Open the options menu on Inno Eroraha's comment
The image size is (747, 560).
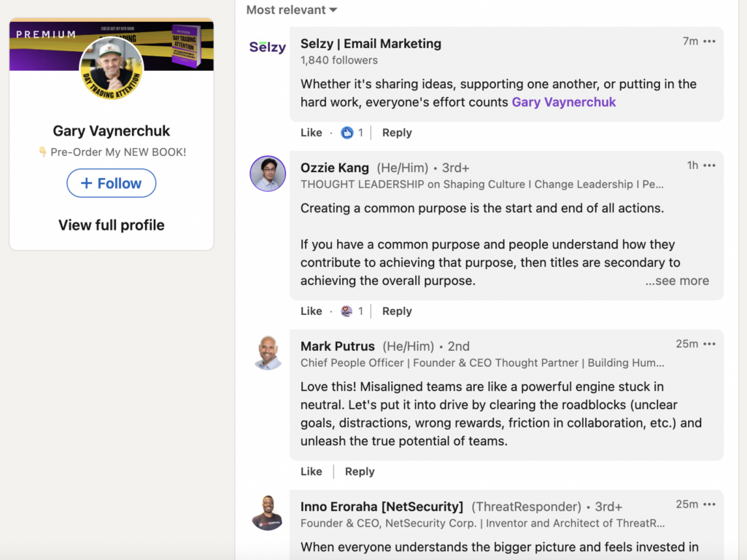pos(710,504)
